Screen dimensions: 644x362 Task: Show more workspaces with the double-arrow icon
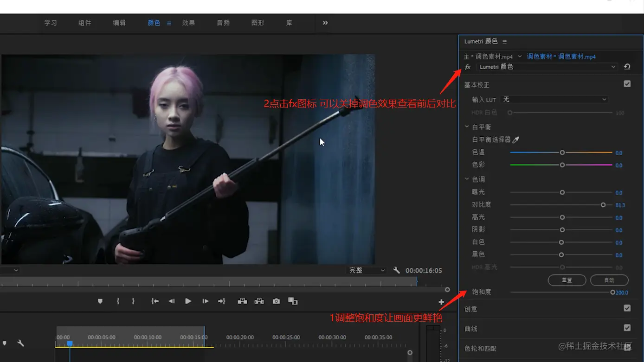click(325, 23)
